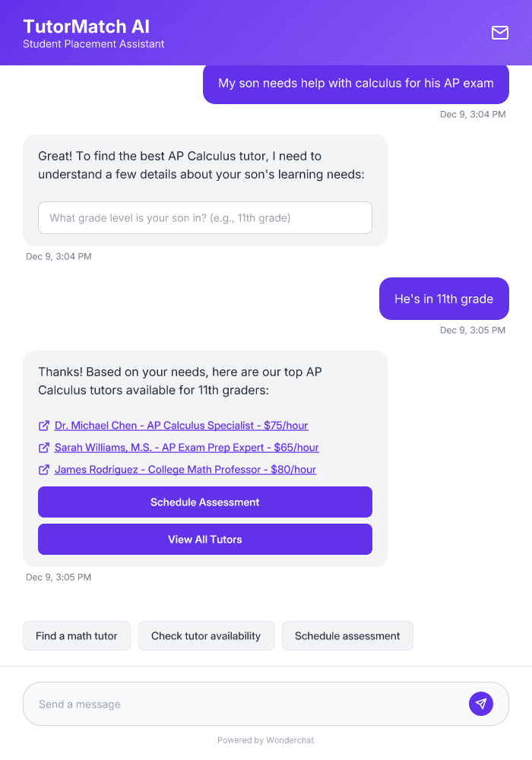Select the 'Find a math tutor' quick reply
The height and width of the screenshot is (760, 532).
click(76, 635)
